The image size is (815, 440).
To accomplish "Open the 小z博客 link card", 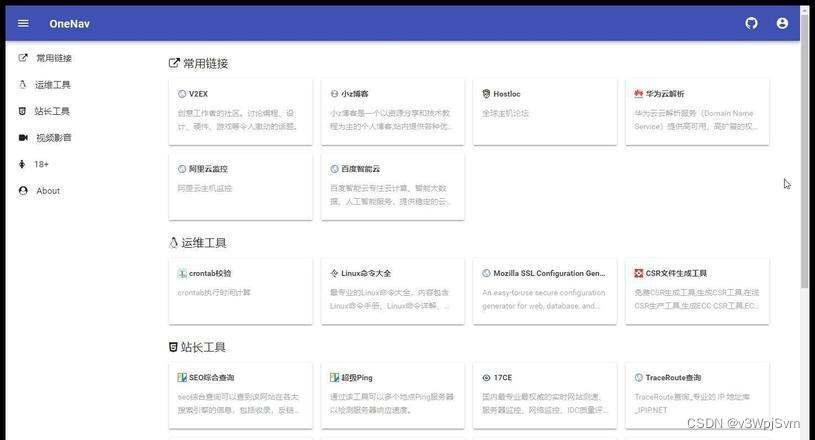I will [x=392, y=112].
